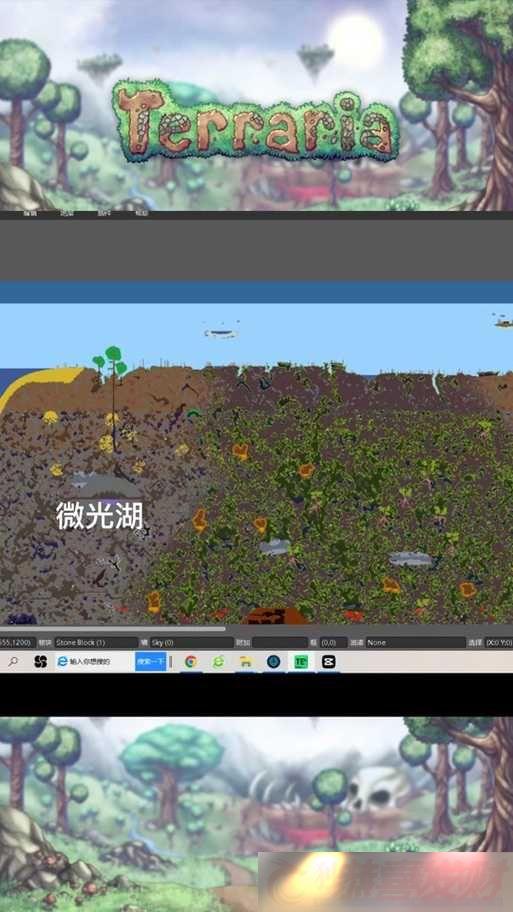Click the blue 搜索一下 button
This screenshot has width=513, height=912.
pos(151,661)
